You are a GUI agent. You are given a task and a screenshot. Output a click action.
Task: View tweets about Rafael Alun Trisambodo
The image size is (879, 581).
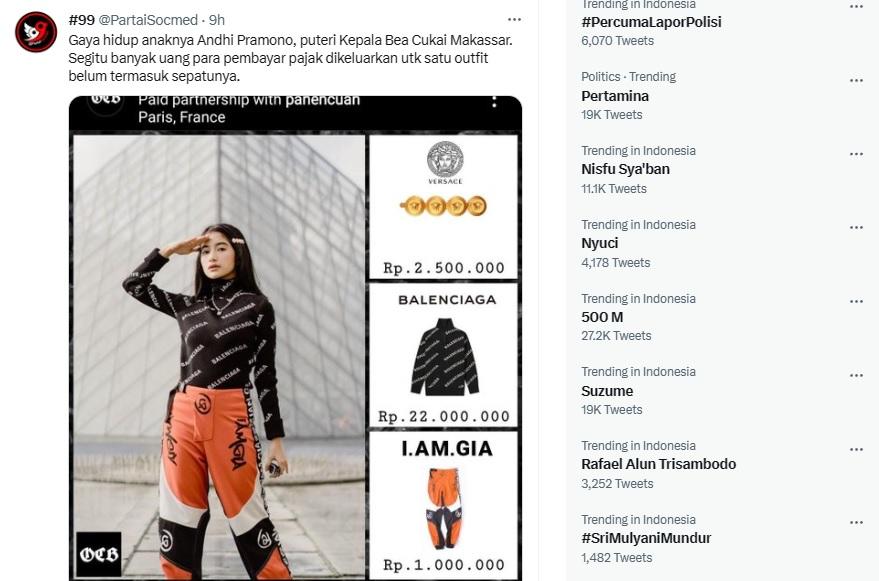(x=658, y=464)
